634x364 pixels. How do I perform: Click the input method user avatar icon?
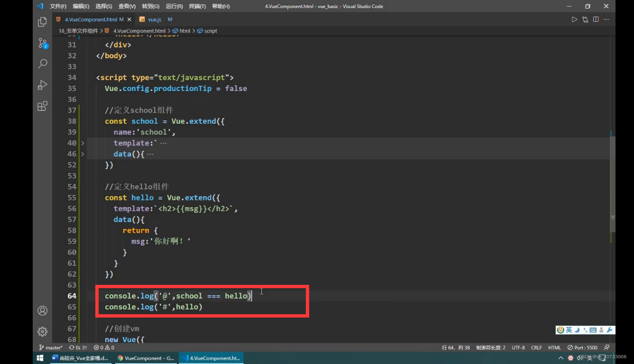coord(602,330)
